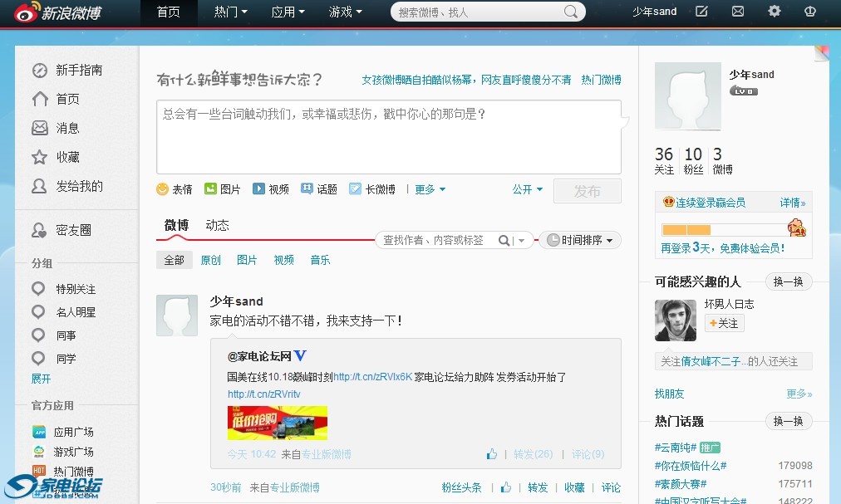The height and width of the screenshot is (504, 841).
Task: Open the settings gear icon
Action: click(x=774, y=12)
